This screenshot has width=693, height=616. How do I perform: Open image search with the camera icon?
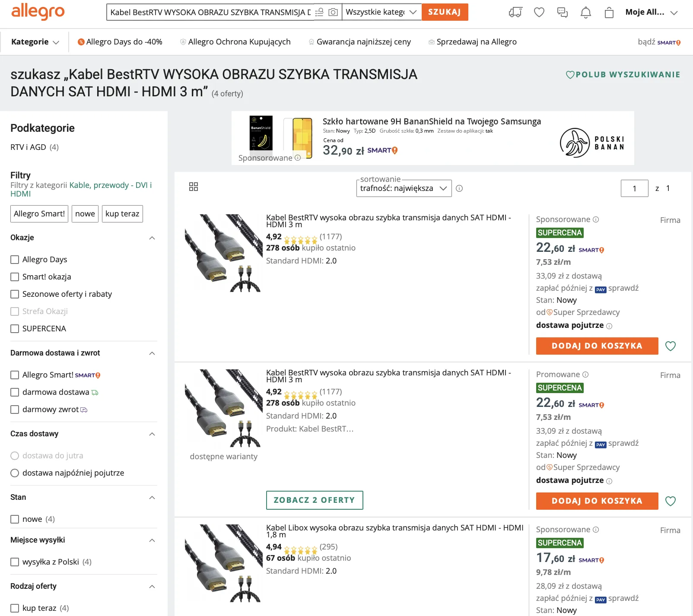tap(333, 12)
